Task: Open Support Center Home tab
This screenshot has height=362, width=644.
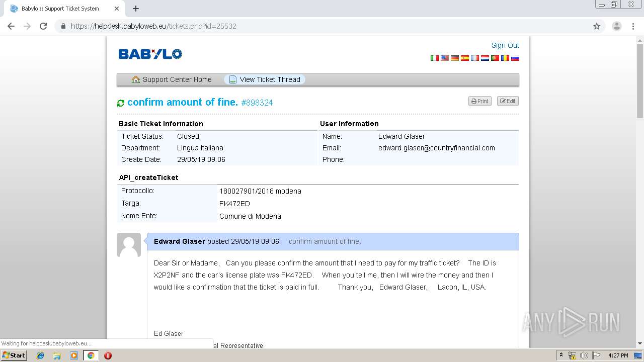Action: pos(172,79)
